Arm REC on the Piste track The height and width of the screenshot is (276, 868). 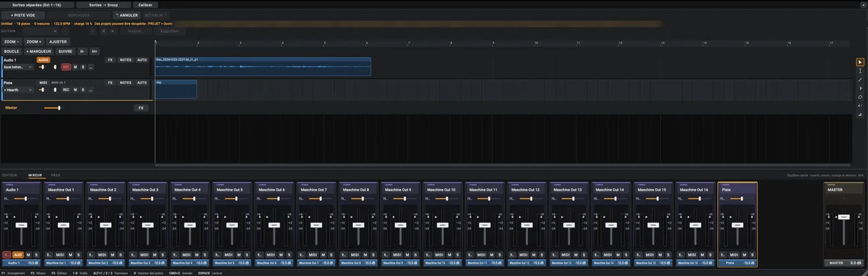[66, 90]
